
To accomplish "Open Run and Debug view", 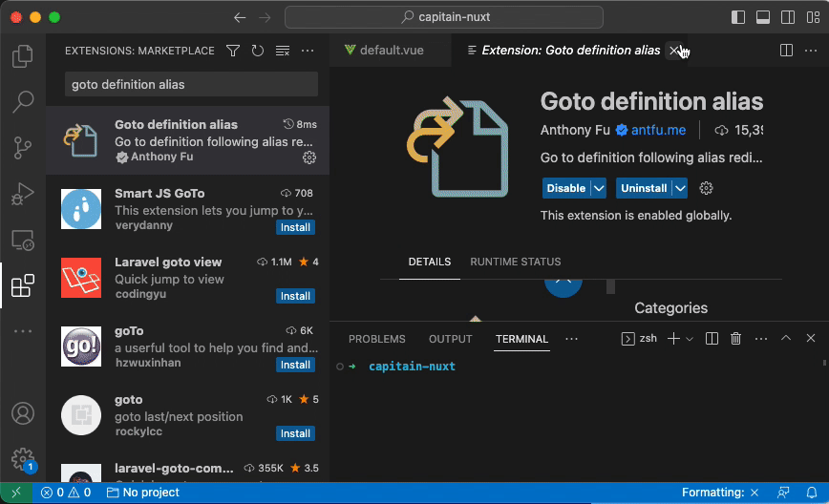I will [x=23, y=194].
